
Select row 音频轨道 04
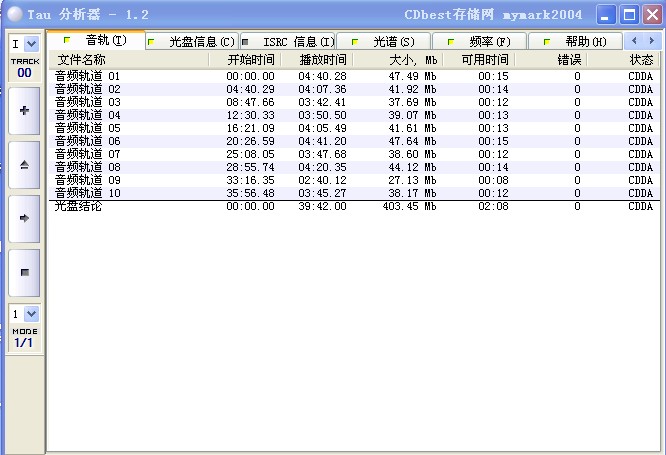click(x=354, y=115)
